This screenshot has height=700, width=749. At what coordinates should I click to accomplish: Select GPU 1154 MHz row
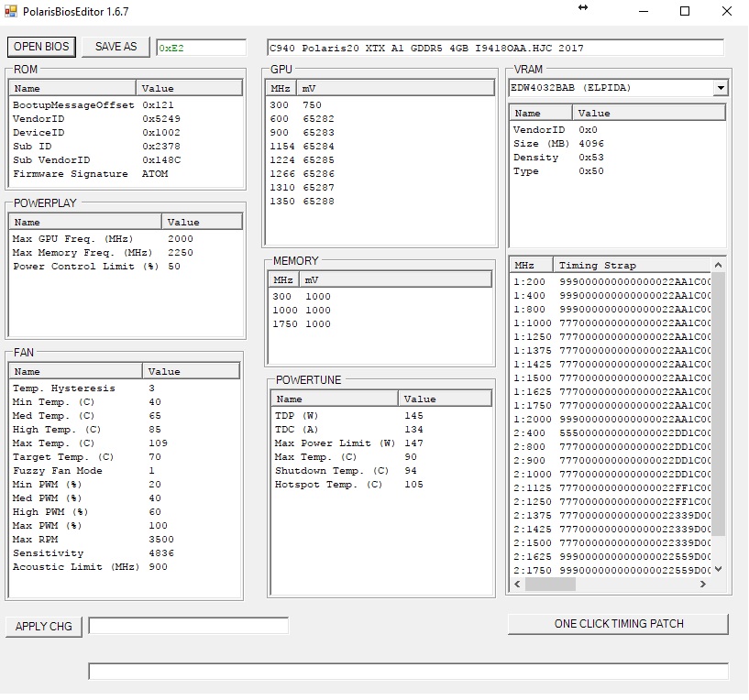[x=380, y=147]
